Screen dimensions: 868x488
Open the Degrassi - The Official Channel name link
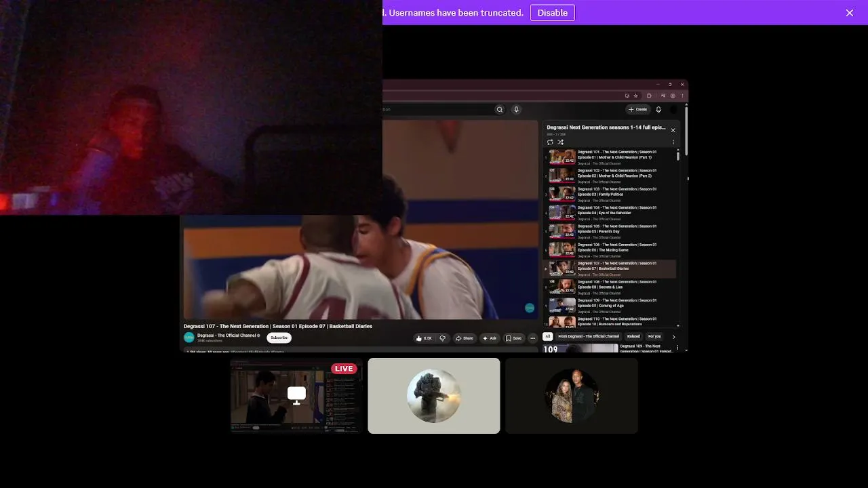point(226,335)
